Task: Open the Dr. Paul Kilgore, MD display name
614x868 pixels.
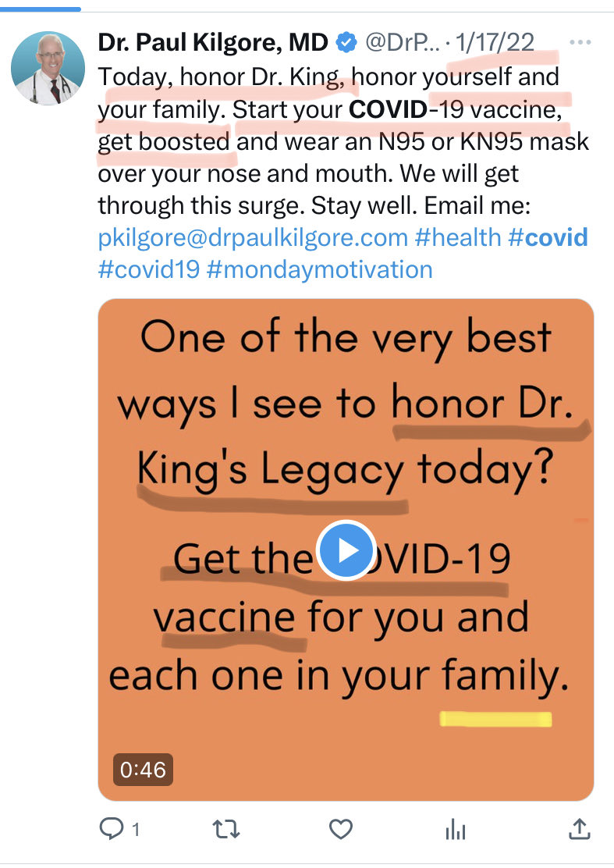Action: tap(213, 42)
